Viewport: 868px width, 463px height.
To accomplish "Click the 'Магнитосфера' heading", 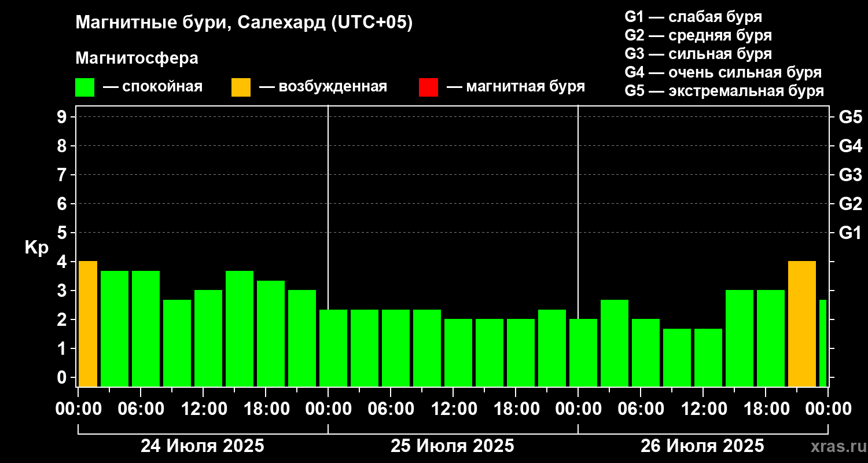I will pyautogui.click(x=137, y=58).
